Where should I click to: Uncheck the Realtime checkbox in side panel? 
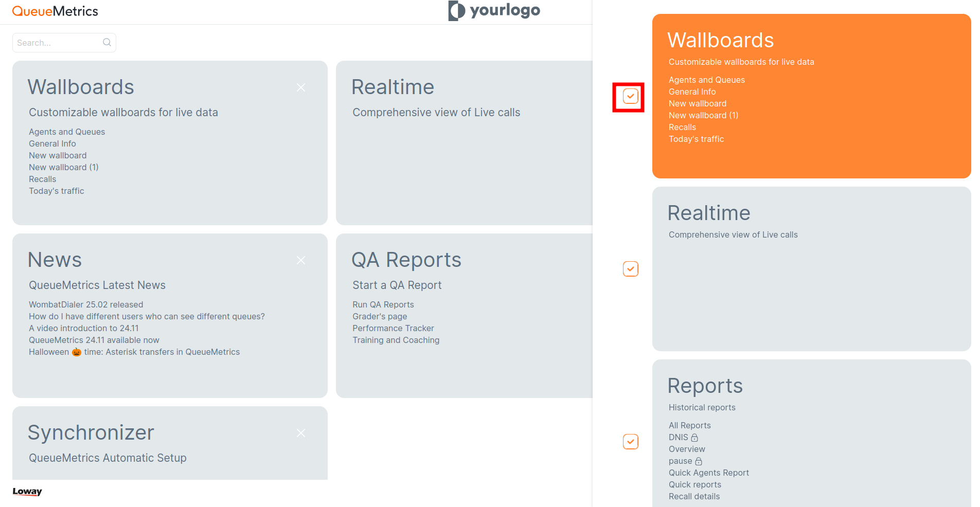click(x=631, y=269)
